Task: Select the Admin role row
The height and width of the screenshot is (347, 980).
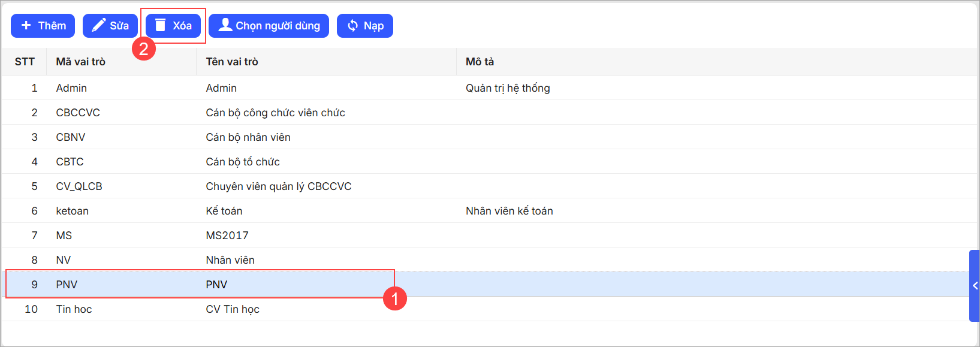Action: click(71, 88)
